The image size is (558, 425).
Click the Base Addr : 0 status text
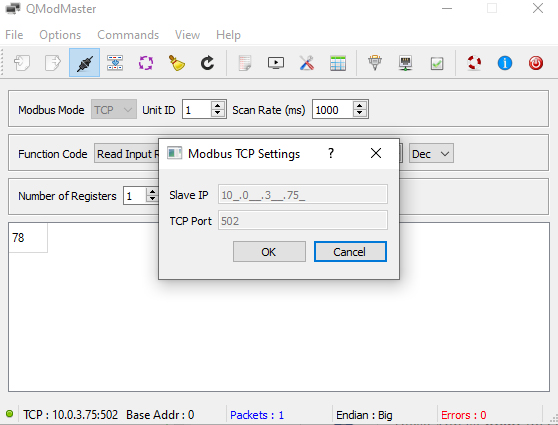coord(160,415)
